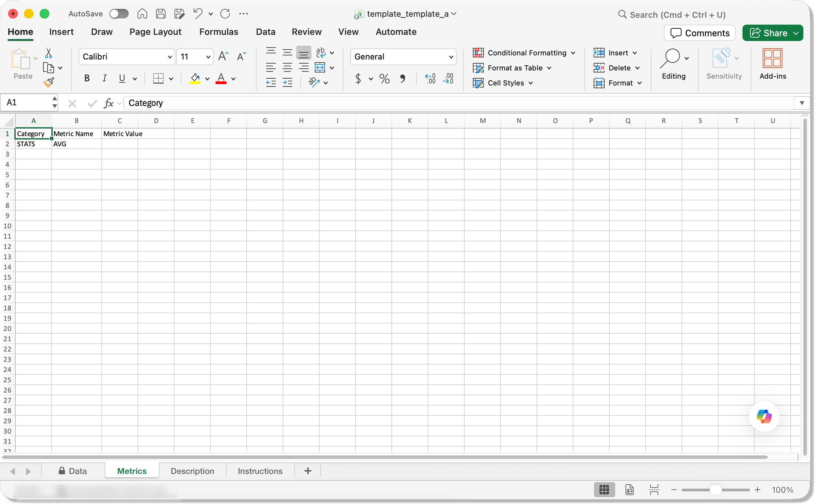Switch to the locked Data sheet tab
The image size is (815, 504).
73,471
